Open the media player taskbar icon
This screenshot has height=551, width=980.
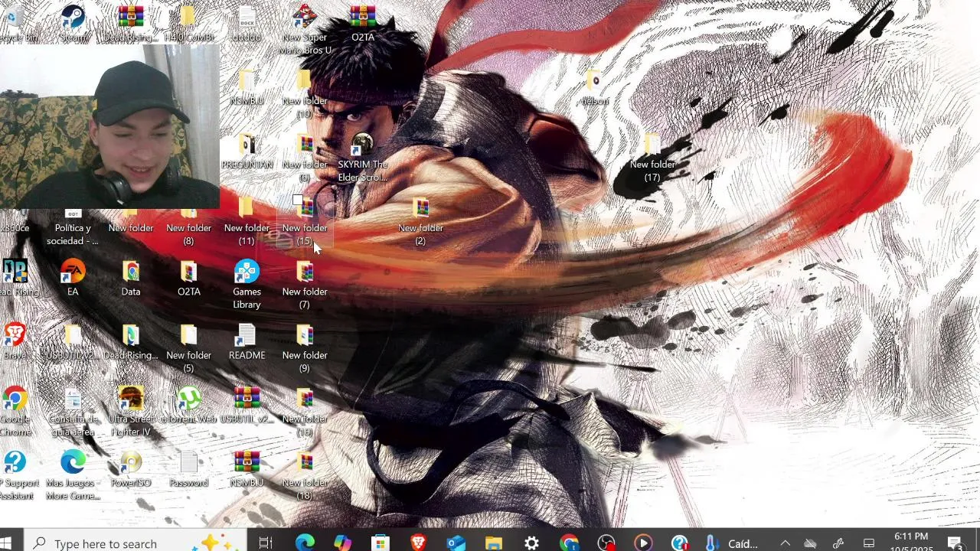[x=643, y=543]
